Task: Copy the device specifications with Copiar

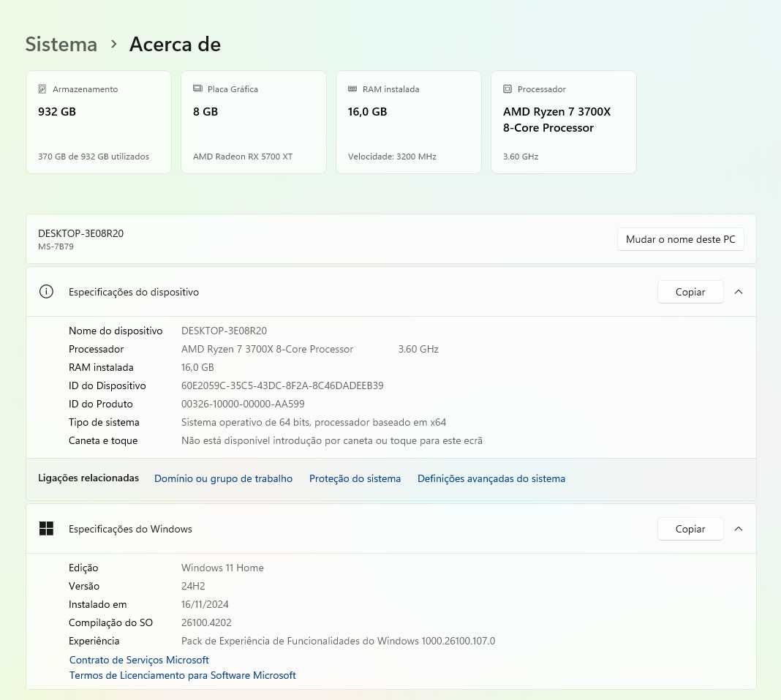Action: 690,292
